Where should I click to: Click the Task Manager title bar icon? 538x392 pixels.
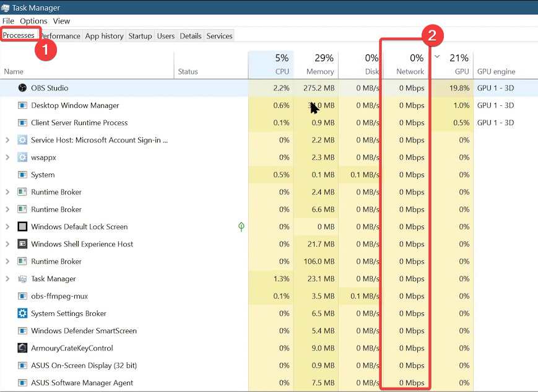click(6, 7)
